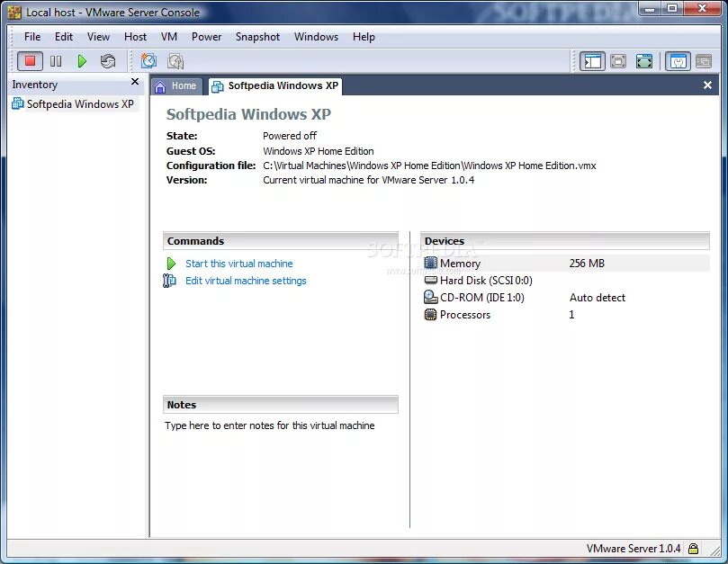Click the Revert to Snapshot toolbar icon
The image size is (728, 564).
click(175, 61)
